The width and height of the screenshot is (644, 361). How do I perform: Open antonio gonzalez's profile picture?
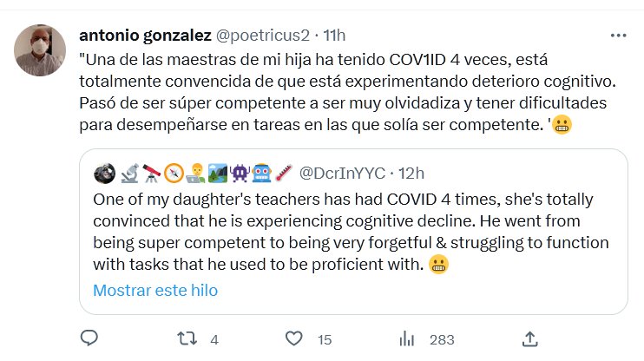pos(41,49)
